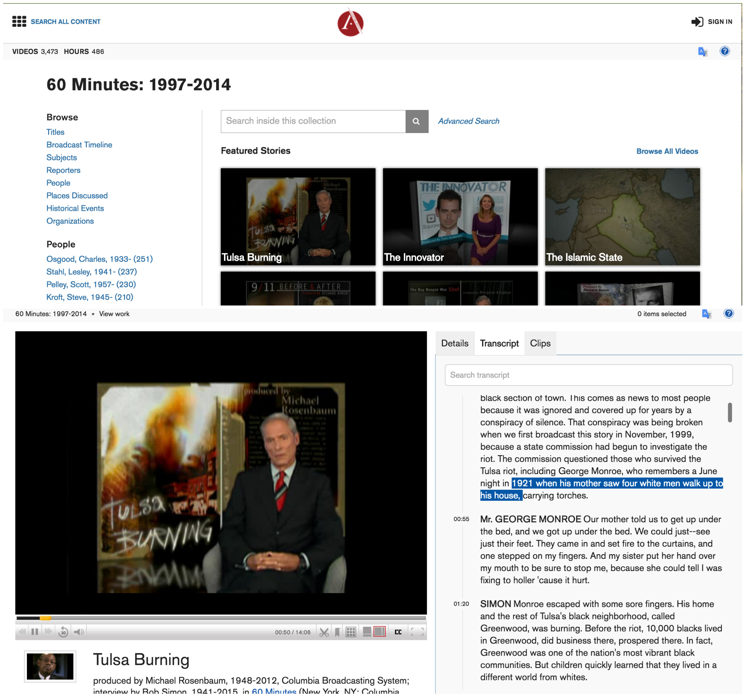Switch to transcript-below layout icon

(x=367, y=632)
